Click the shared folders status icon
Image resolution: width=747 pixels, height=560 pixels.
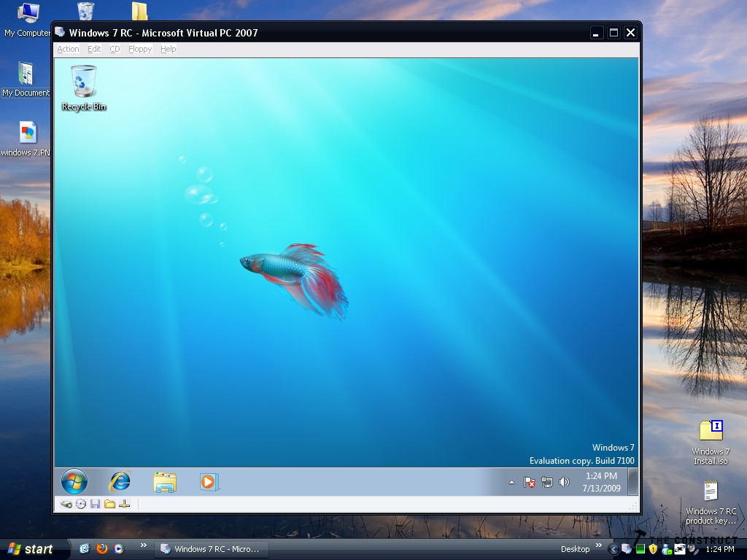pyautogui.click(x=110, y=504)
